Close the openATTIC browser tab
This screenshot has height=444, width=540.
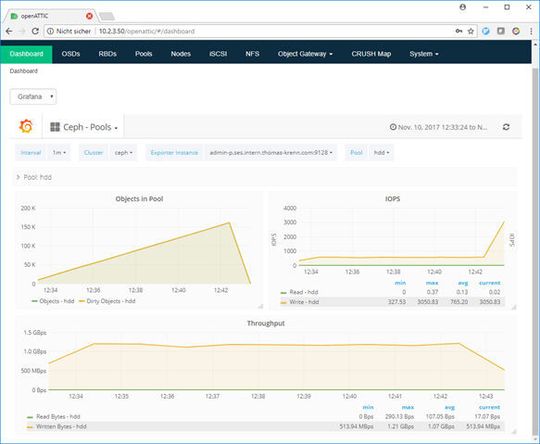pos(89,16)
